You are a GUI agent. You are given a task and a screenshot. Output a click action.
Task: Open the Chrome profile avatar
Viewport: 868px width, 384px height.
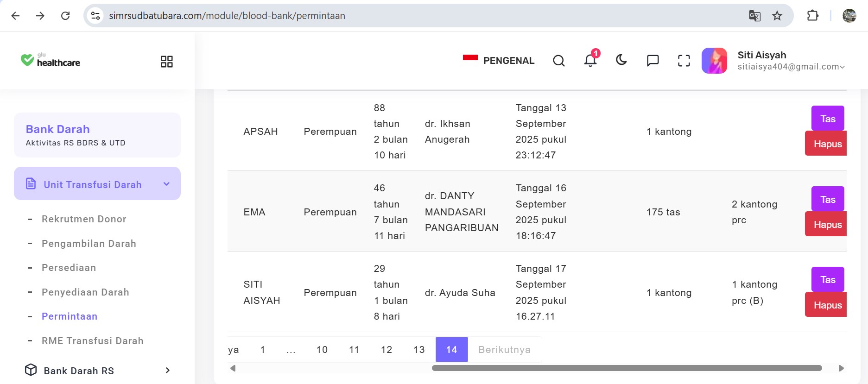click(849, 16)
